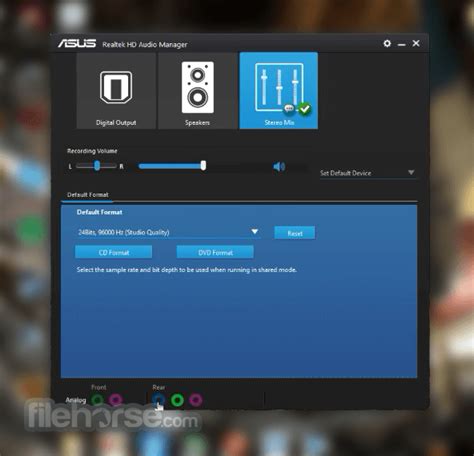Click the rear blue analog jack

click(x=158, y=400)
